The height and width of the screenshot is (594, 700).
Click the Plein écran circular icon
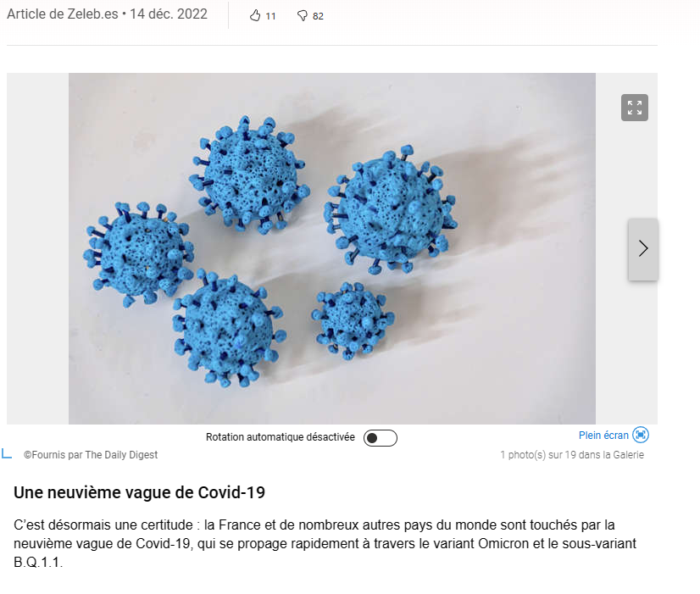pyautogui.click(x=641, y=435)
